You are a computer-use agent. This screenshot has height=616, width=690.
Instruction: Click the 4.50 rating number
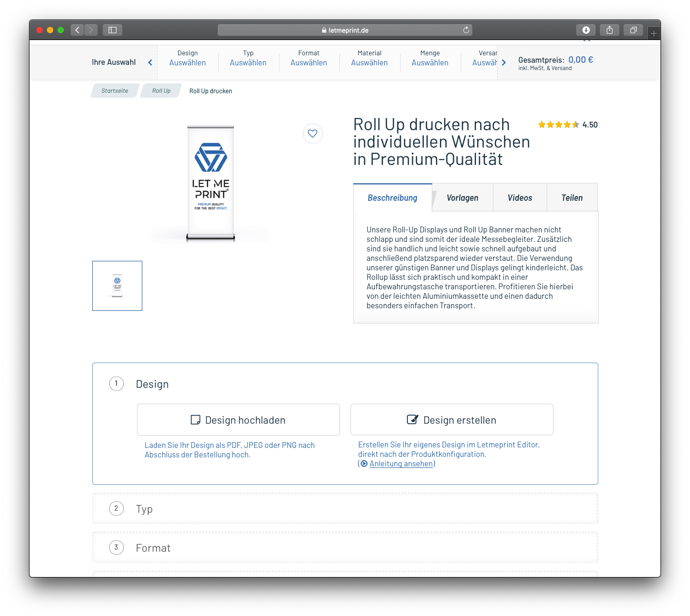(590, 125)
